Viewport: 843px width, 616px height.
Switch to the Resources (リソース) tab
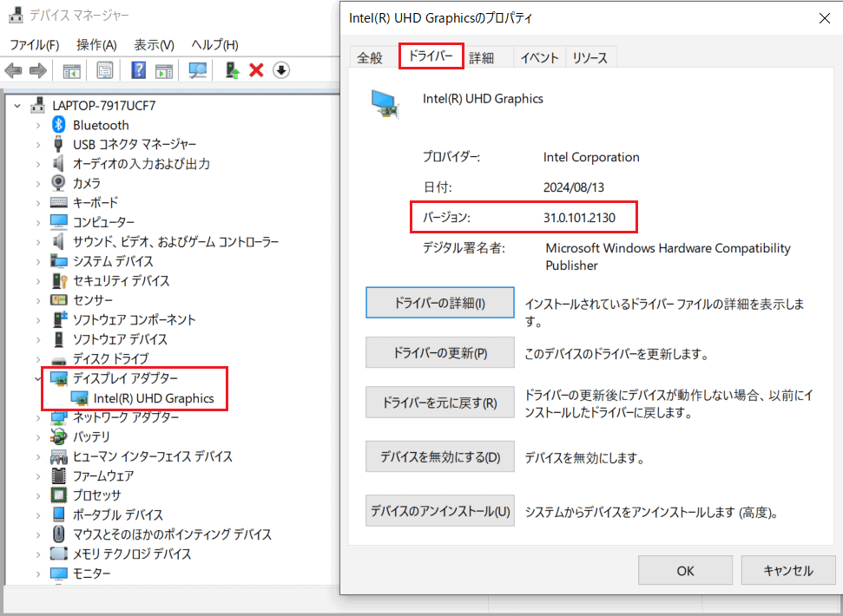pos(590,57)
